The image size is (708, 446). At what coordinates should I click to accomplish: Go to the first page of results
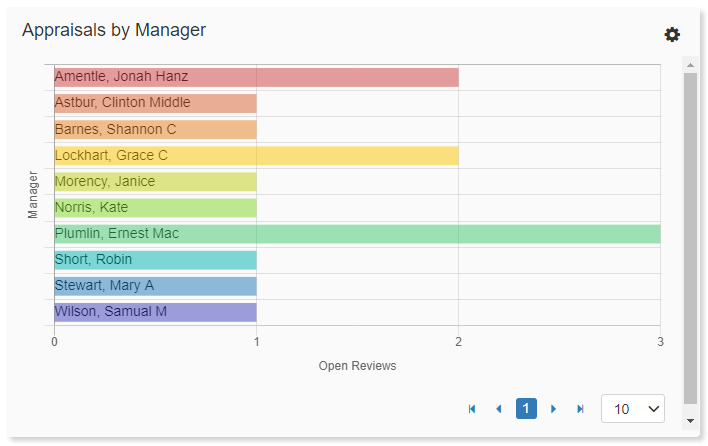tap(472, 409)
